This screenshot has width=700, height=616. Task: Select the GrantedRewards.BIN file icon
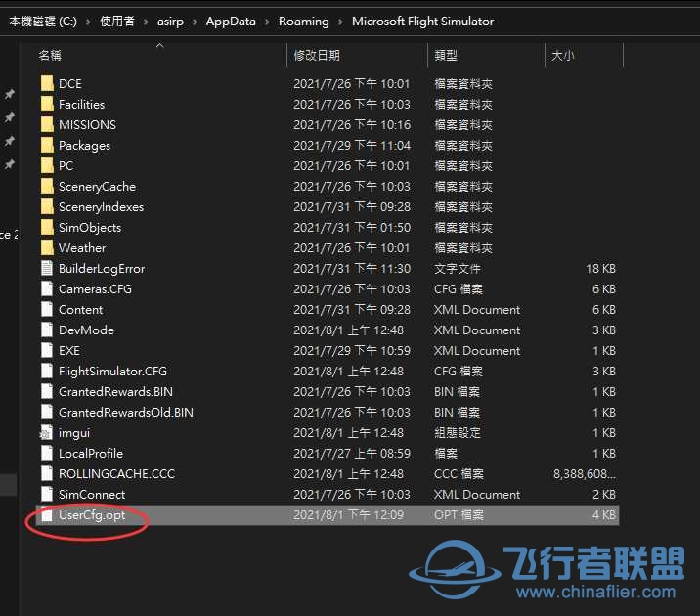(x=47, y=391)
